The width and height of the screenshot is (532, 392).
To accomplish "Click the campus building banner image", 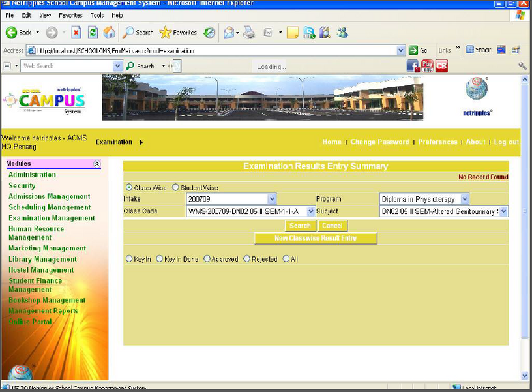I will (263, 98).
